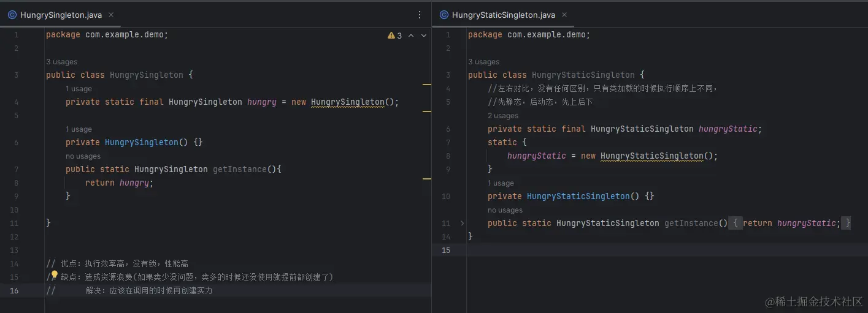Click the yellow light bulb quick-fix icon

[x=54, y=276]
